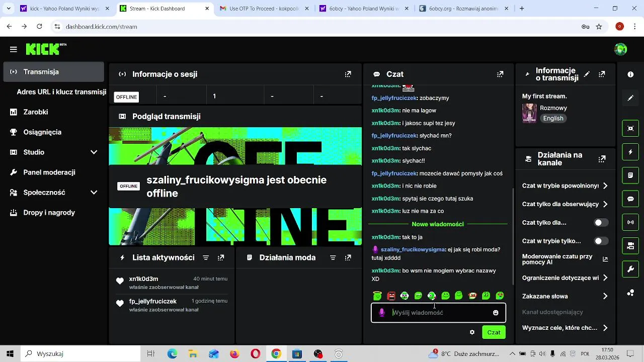The image size is (644, 362).
Task: Pop out the Lista aktywności panel
Action: [x=221, y=257]
